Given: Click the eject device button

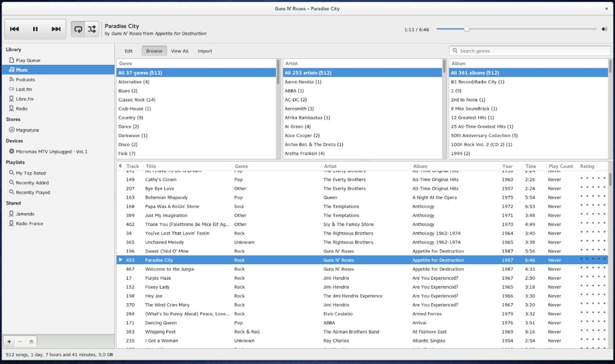Looking at the screenshot, I should (x=31, y=341).
